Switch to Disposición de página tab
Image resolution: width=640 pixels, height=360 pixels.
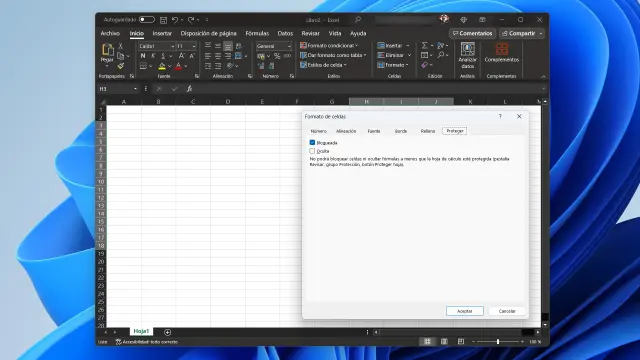209,33
